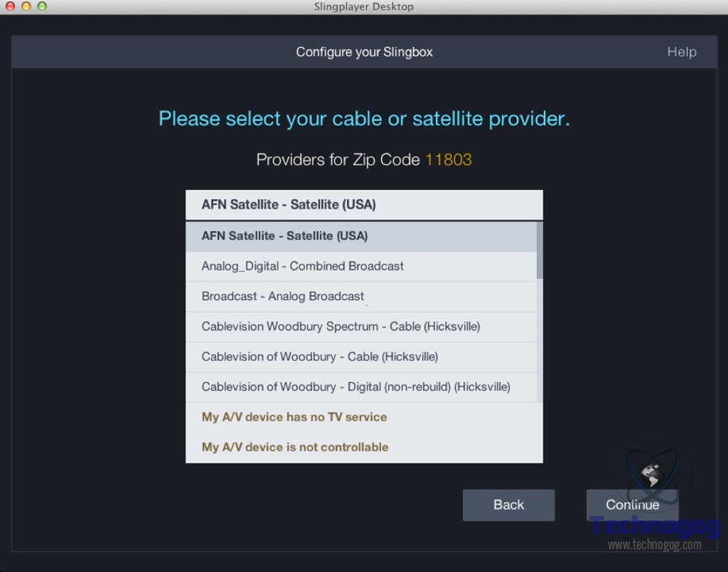Click the zip code 11803
The image size is (728, 572).
[x=448, y=160]
